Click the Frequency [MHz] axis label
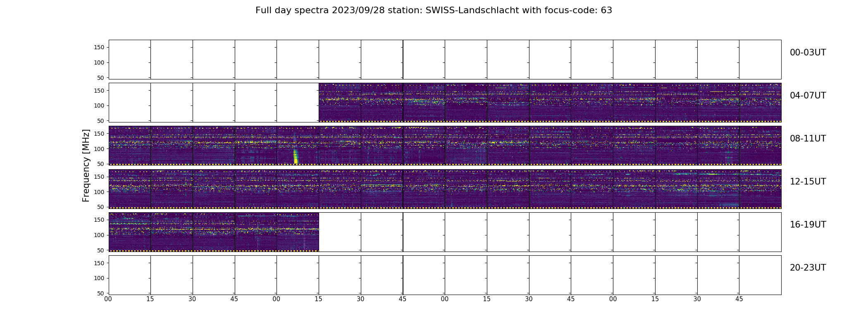 click(x=86, y=165)
